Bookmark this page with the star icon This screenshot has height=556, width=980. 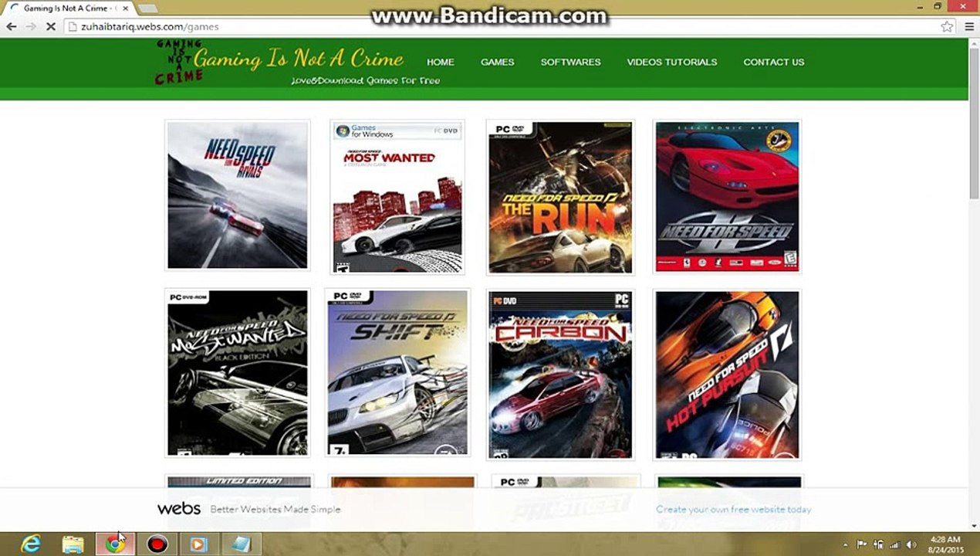pyautogui.click(x=947, y=26)
